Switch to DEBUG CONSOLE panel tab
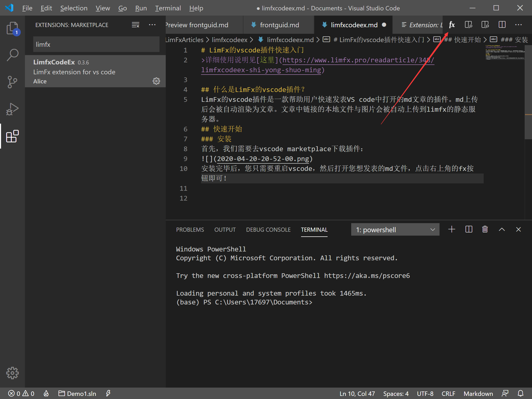The width and height of the screenshot is (532, 399). [268, 230]
